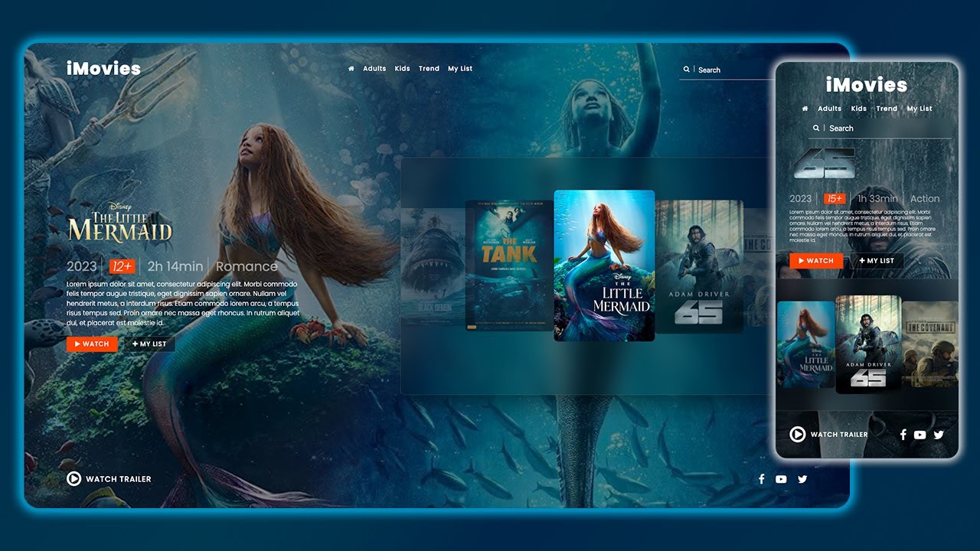Click the orange WATCH button on desktop
Viewport: 980px width, 551px height.
92,344
